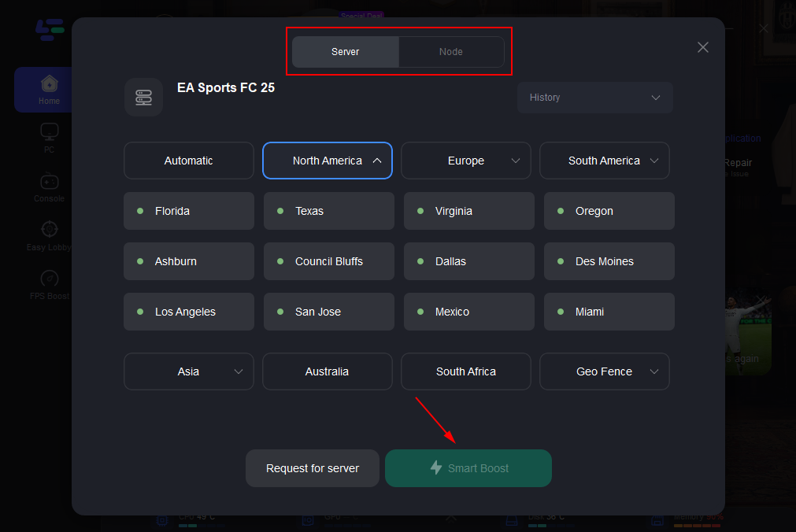Open the FPS Boost icon

pyautogui.click(x=49, y=279)
